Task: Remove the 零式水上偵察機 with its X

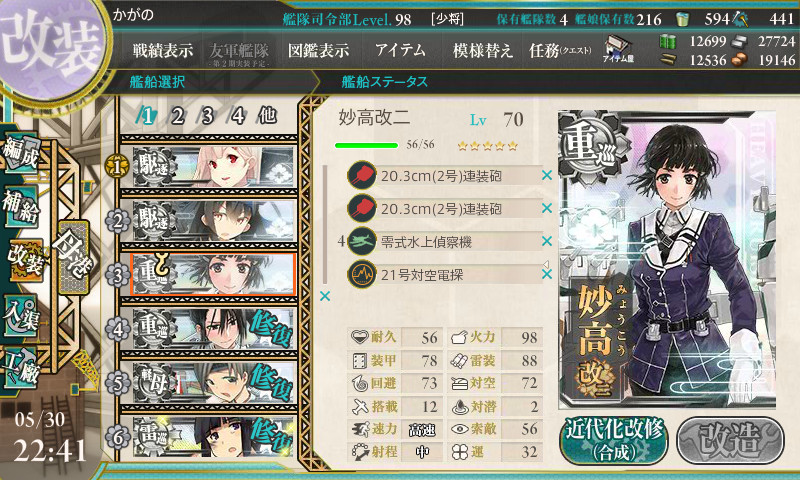Action: click(547, 241)
